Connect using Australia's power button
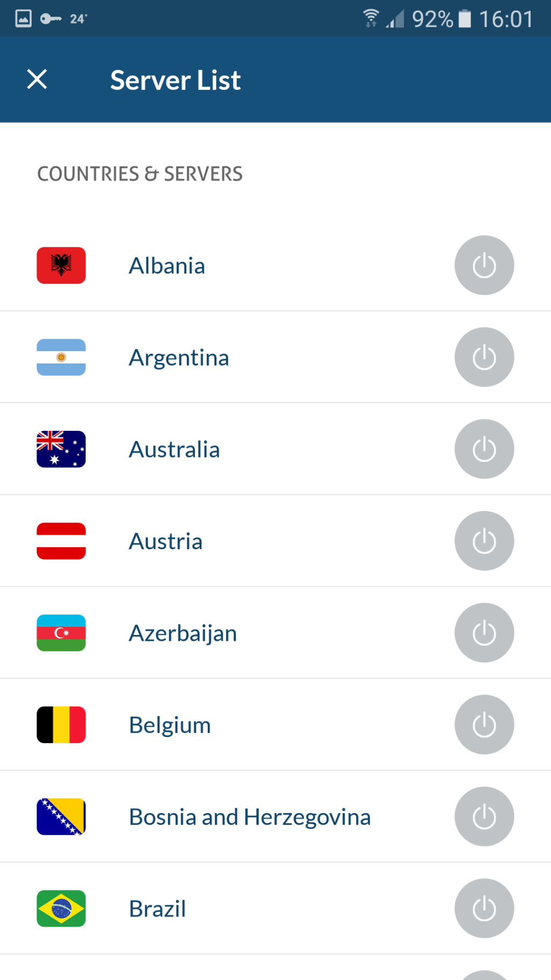The height and width of the screenshot is (980, 551). coord(484,449)
